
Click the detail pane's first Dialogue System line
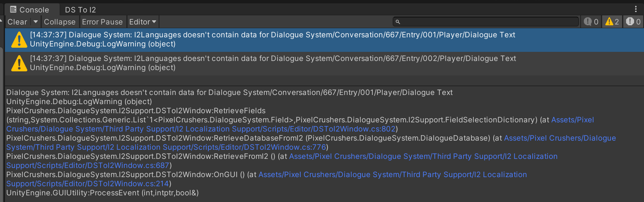click(229, 92)
